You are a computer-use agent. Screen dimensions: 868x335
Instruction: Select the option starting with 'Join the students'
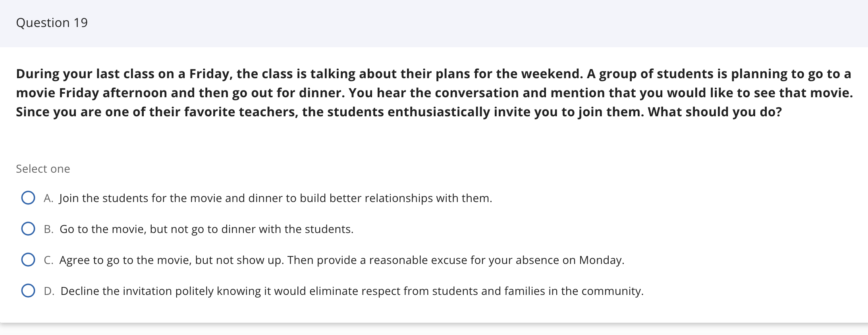[276, 198]
